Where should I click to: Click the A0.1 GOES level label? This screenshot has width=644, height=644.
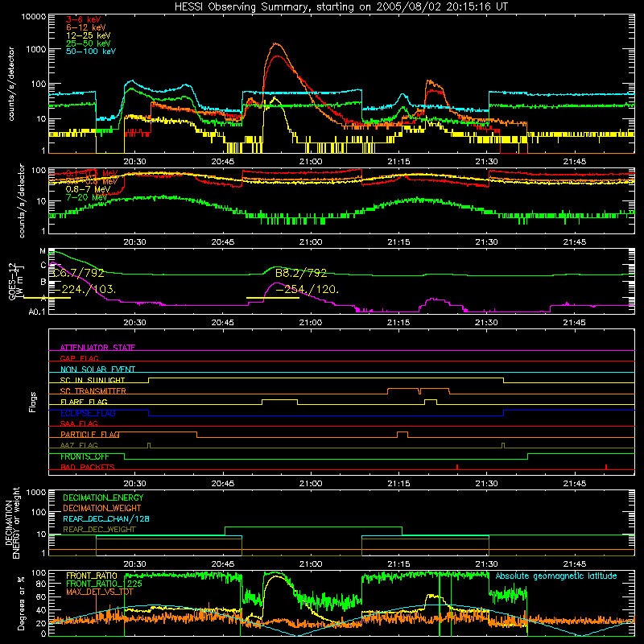(x=37, y=312)
